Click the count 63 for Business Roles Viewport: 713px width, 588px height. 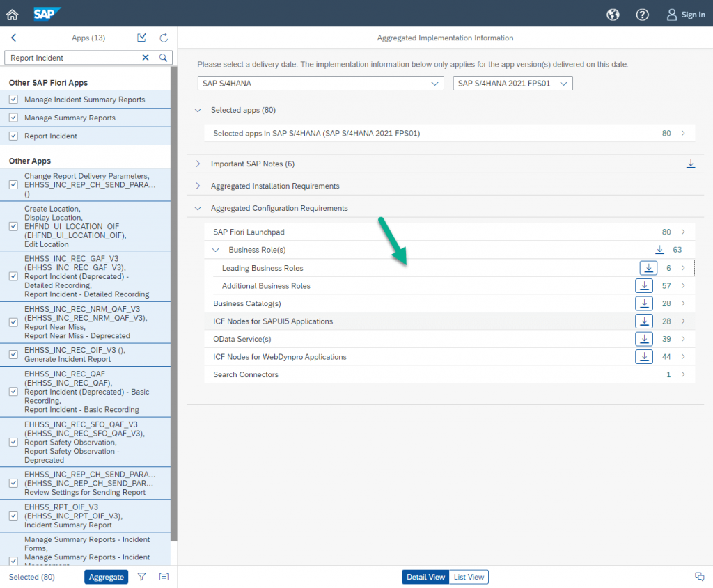[677, 250]
